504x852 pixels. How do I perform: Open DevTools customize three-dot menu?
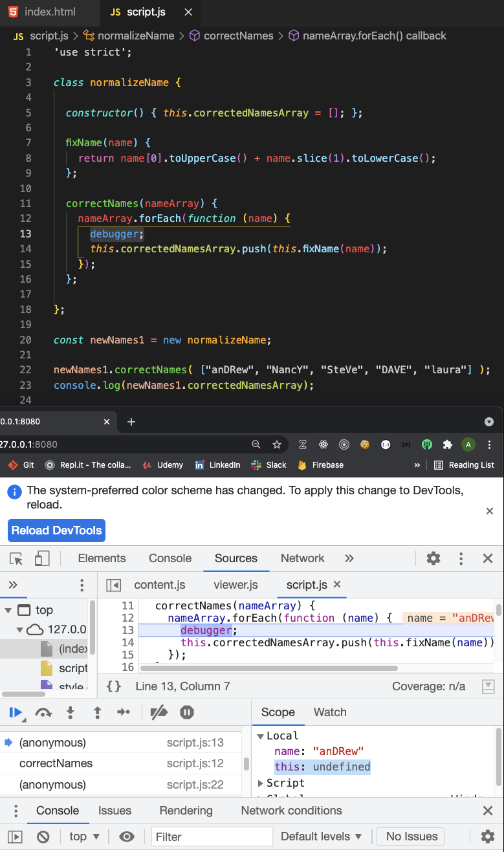coord(461,558)
